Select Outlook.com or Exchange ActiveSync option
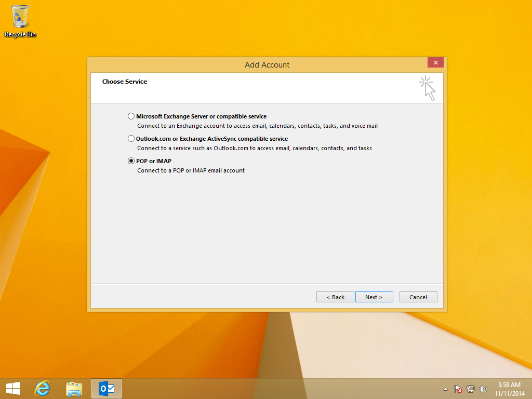Viewport: 532px width, 399px height. [131, 139]
